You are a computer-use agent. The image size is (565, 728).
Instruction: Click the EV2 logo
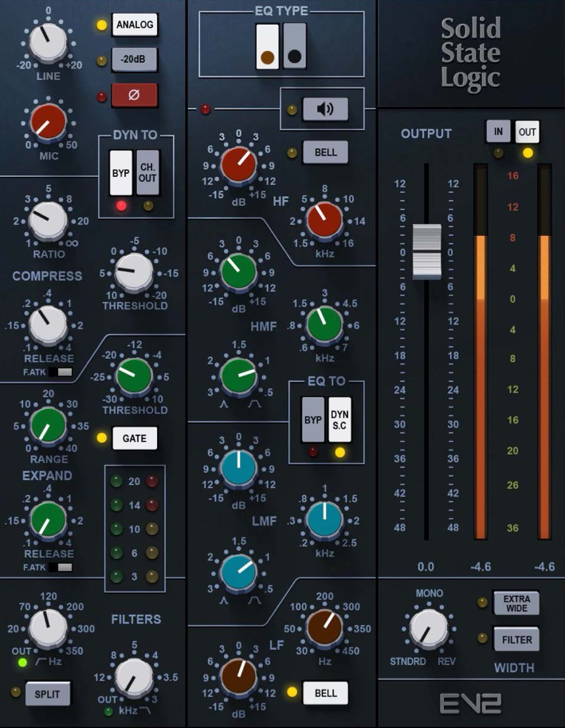pos(470,703)
